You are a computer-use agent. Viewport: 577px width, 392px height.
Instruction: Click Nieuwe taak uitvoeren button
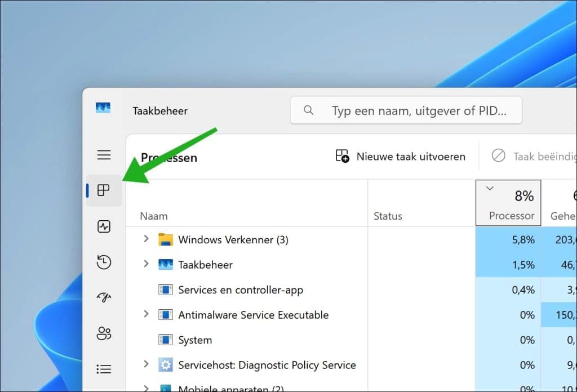[401, 156]
